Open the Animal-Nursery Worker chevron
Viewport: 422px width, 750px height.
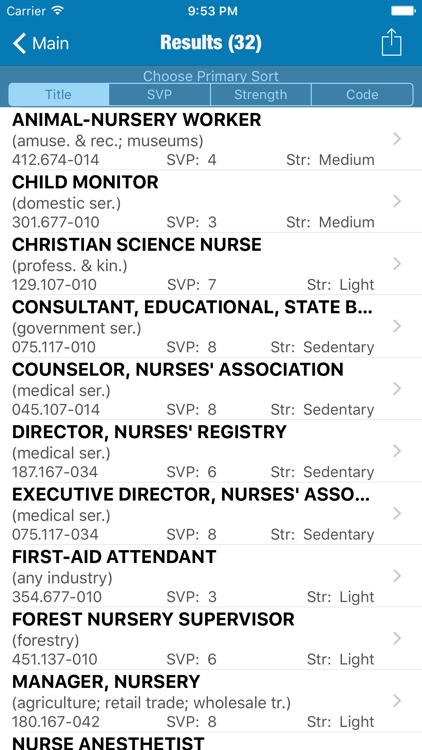[397, 139]
